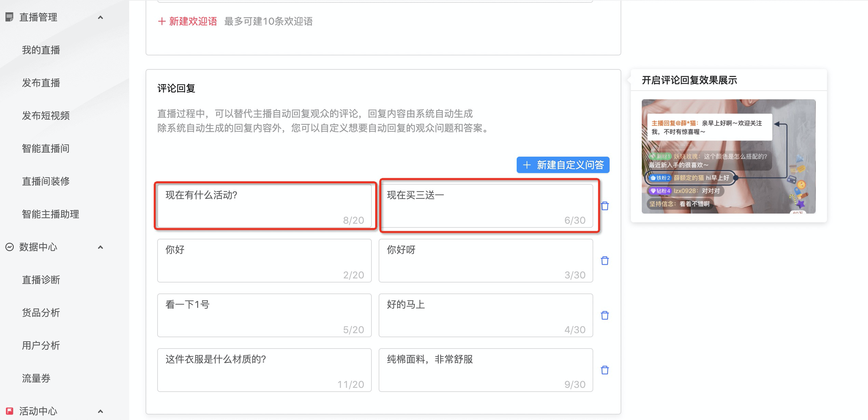This screenshot has height=420, width=868.
Task: Edit the question field 你好
Action: [x=265, y=261]
